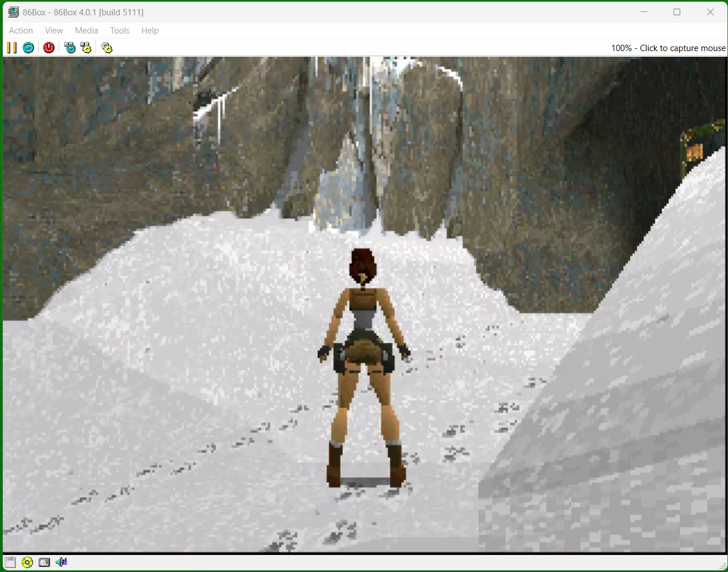728x572 pixels.
Task: Open the Tools menu
Action: click(x=120, y=31)
